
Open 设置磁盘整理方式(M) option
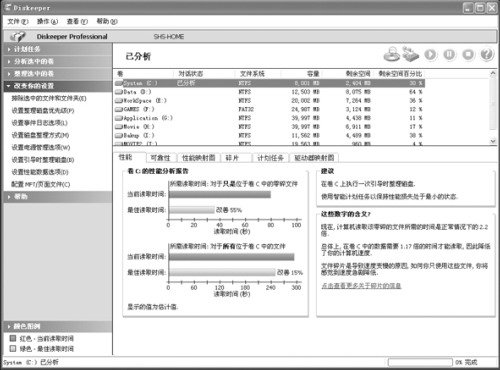tap(40, 135)
